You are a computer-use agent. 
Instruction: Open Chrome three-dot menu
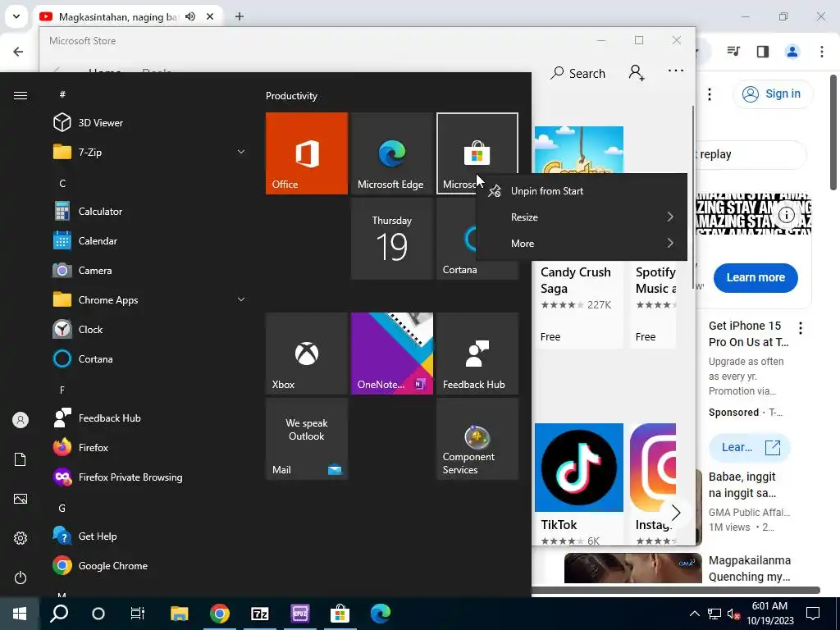pos(822,52)
